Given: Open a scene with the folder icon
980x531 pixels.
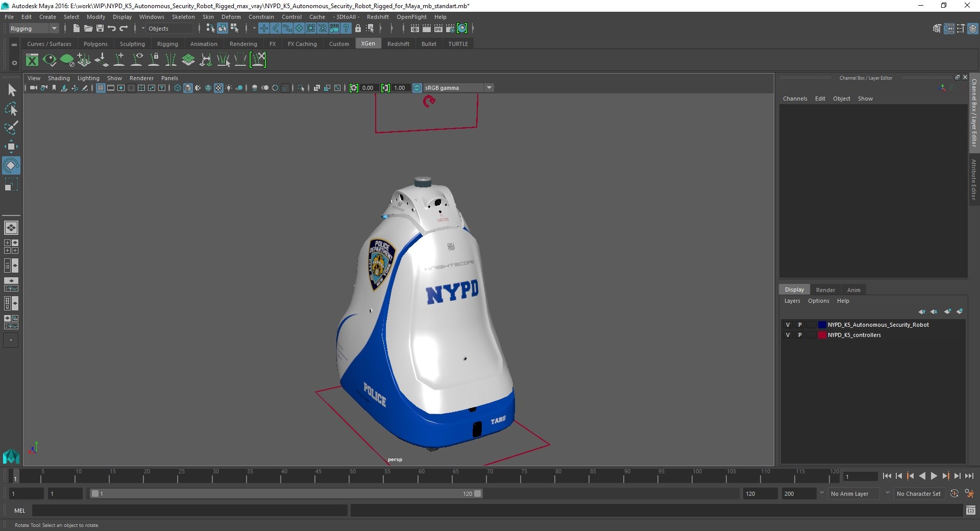Looking at the screenshot, I should pos(88,29).
